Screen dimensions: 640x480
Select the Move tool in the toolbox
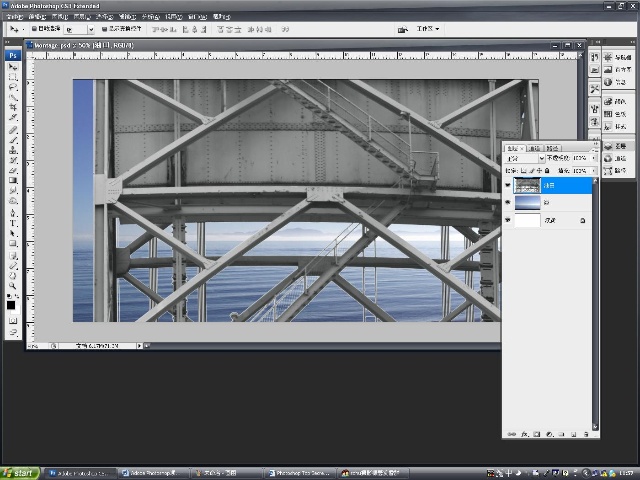tap(13, 67)
